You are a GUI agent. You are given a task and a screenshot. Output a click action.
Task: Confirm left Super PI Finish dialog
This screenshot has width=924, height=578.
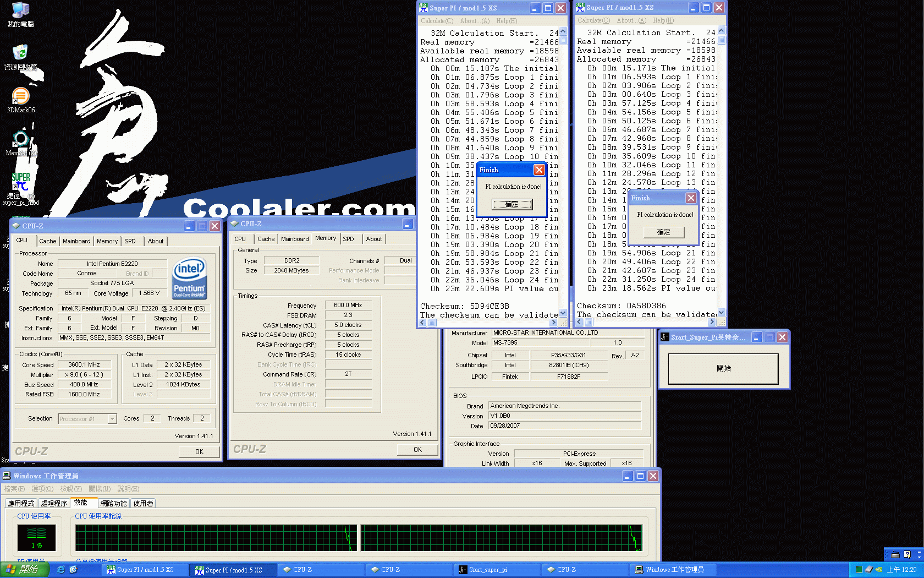tap(512, 204)
